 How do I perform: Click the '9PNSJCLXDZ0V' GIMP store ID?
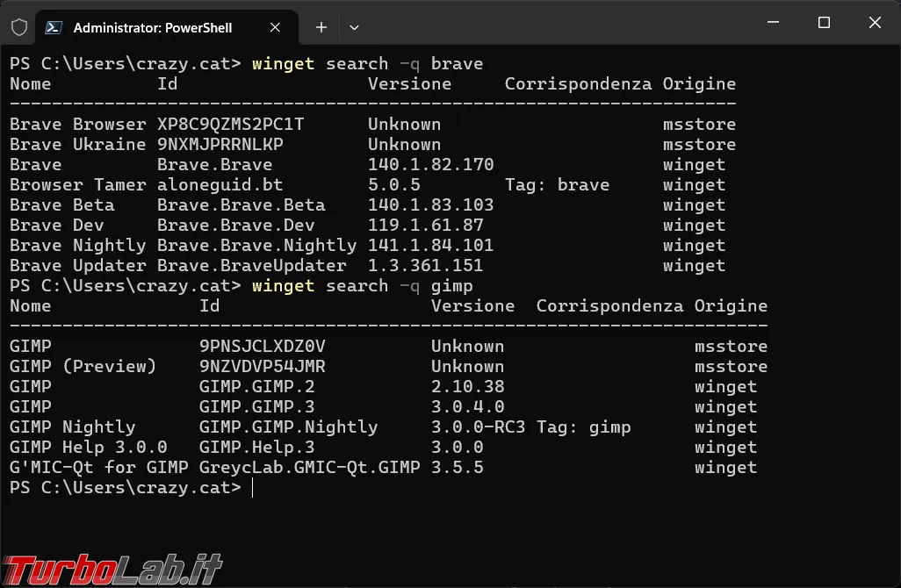[262, 347]
